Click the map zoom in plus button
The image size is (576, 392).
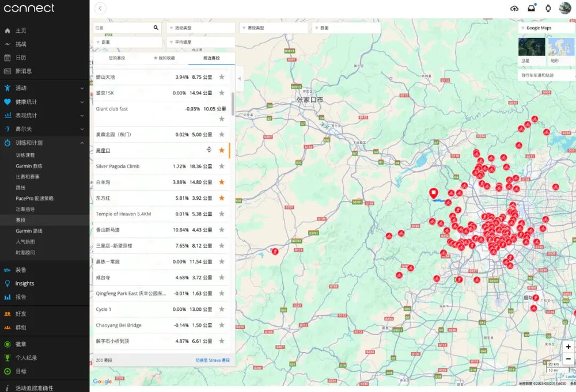[x=568, y=347]
